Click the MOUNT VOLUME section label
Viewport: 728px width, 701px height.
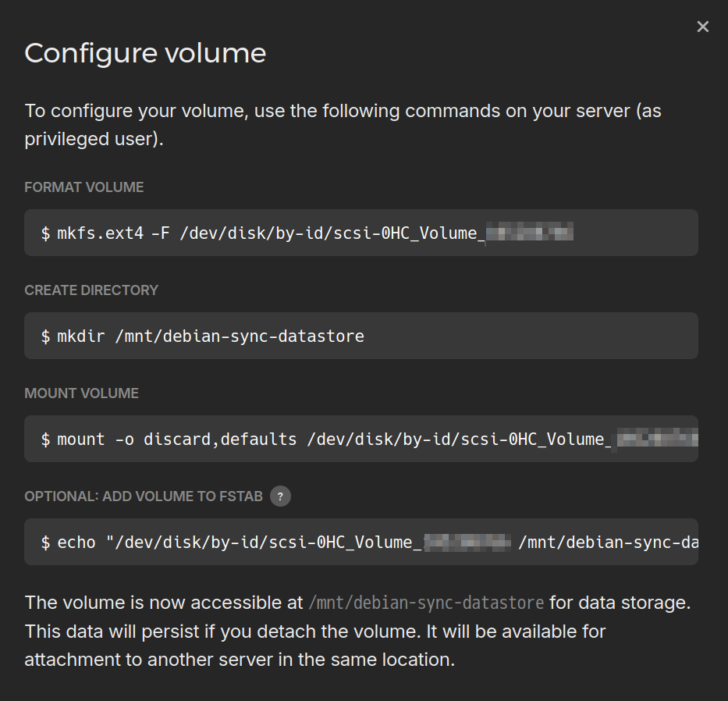click(81, 393)
